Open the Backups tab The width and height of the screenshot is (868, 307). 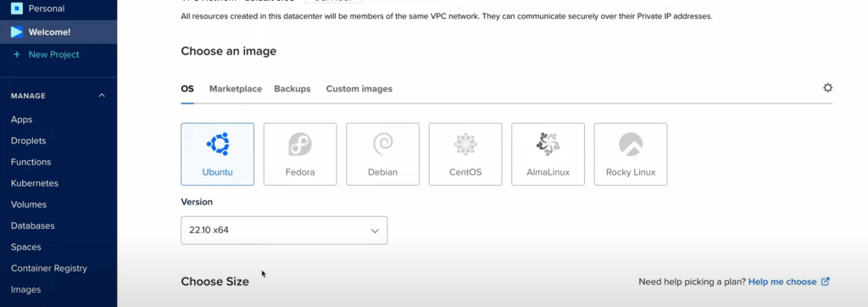pyautogui.click(x=292, y=89)
